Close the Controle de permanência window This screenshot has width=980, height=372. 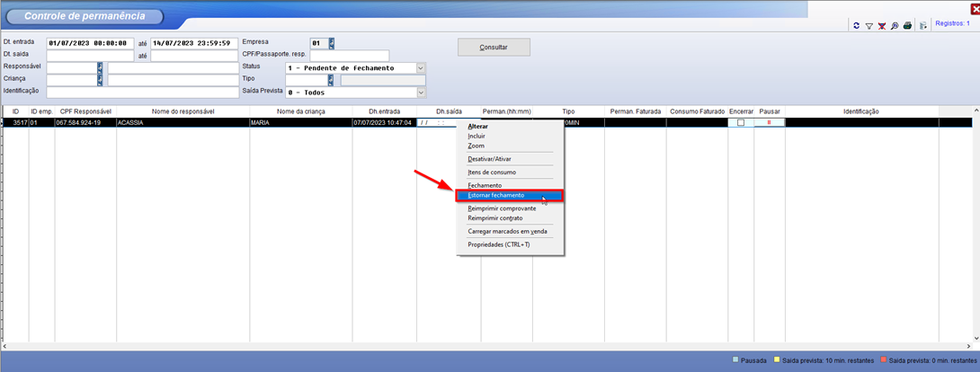pos(975,8)
